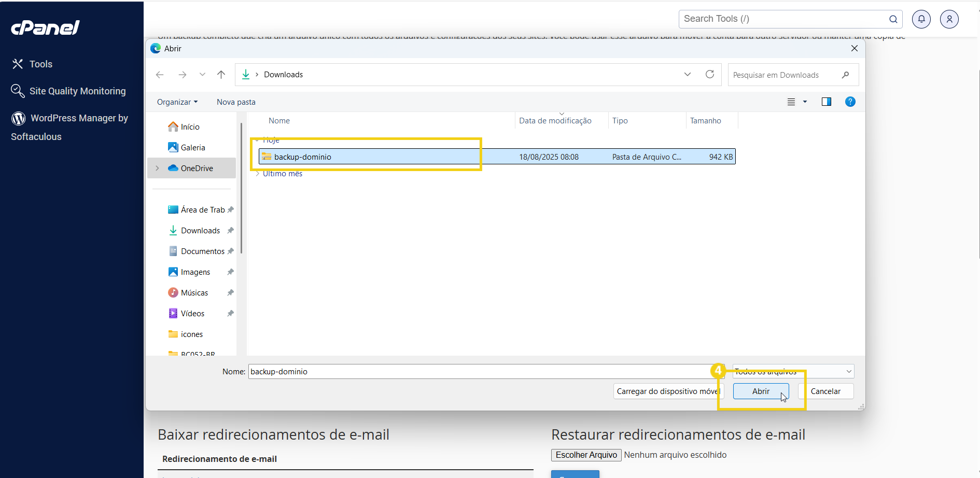Sort by the Nome column
The width and height of the screenshot is (980, 478).
click(279, 120)
